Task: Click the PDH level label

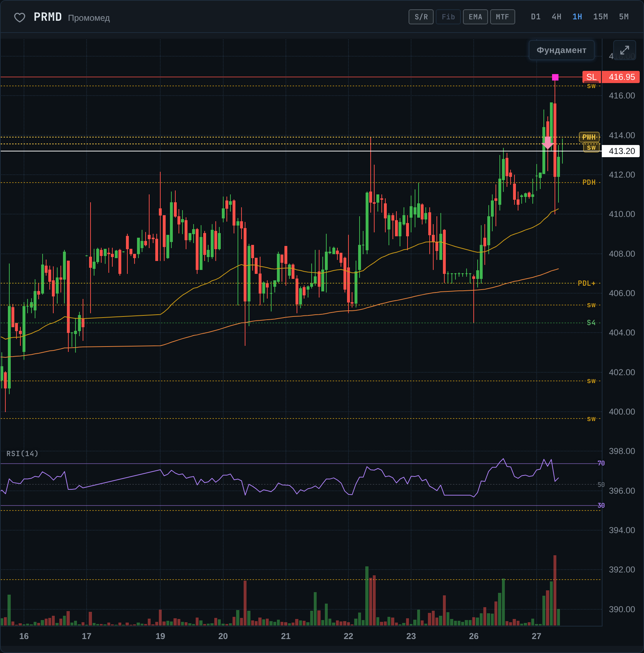Action: (x=589, y=182)
